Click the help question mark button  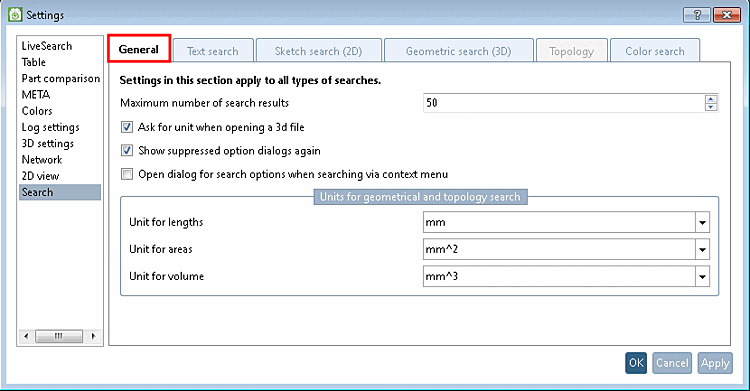tap(696, 15)
